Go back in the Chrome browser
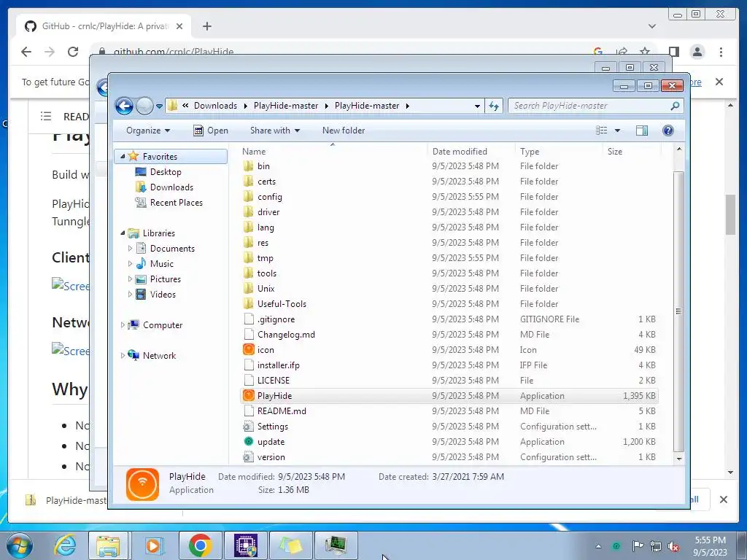This screenshot has height=560, width=747. (26, 52)
